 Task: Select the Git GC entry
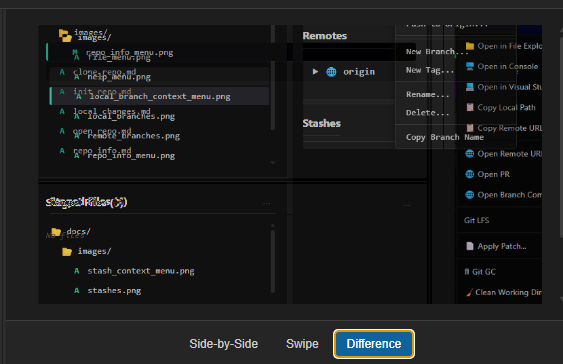click(x=484, y=272)
